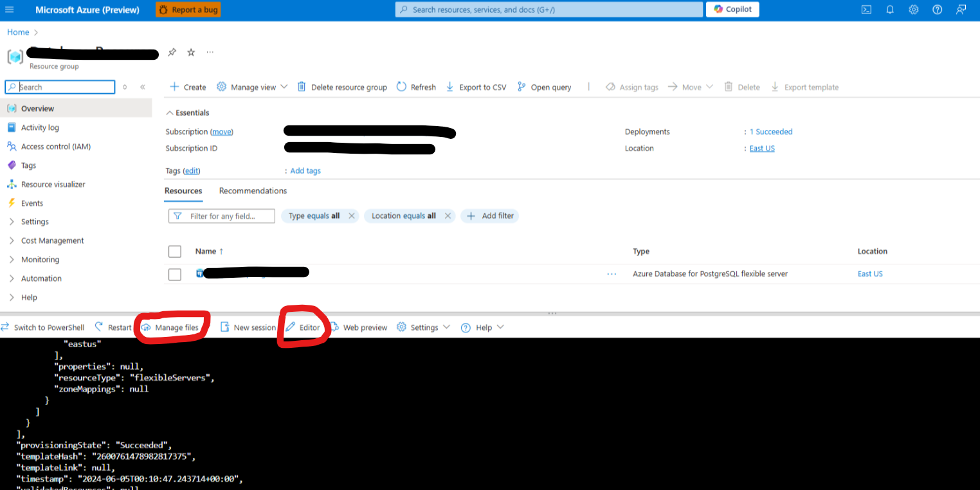Pin the resource group to dashboard
The width and height of the screenshot is (980, 490).
[x=172, y=53]
